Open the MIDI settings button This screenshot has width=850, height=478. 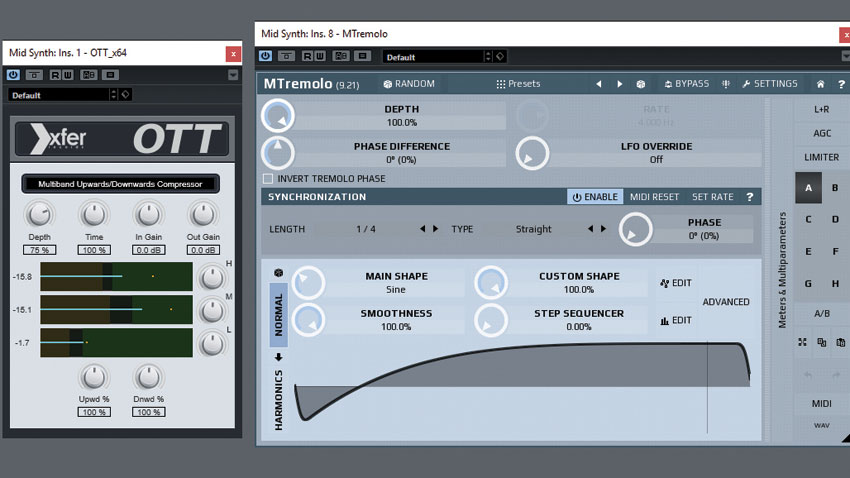point(821,403)
